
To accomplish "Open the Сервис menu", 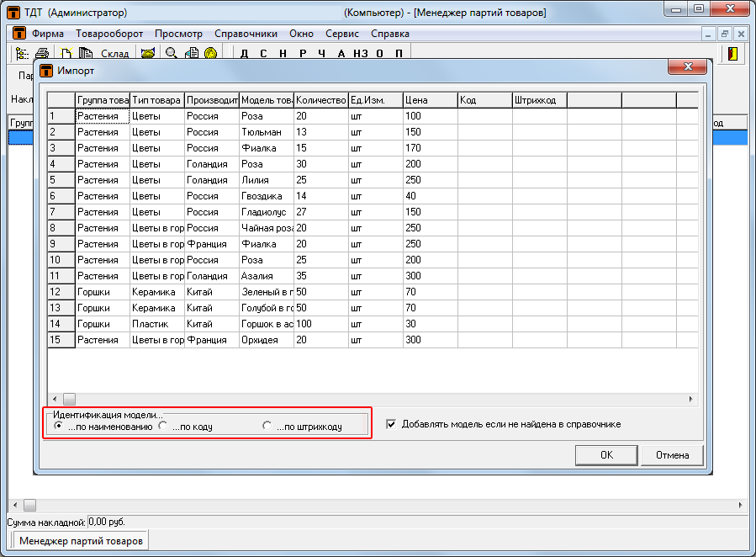I will [x=341, y=34].
